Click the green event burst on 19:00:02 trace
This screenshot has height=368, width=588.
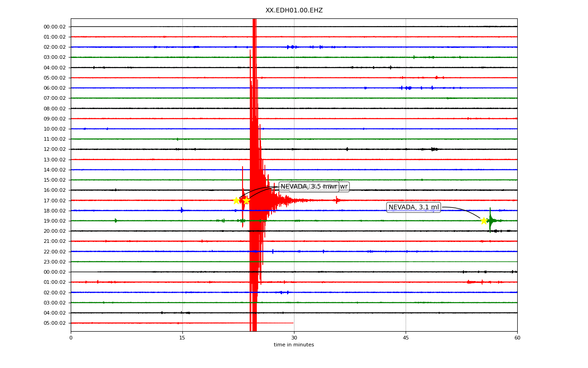(x=491, y=221)
